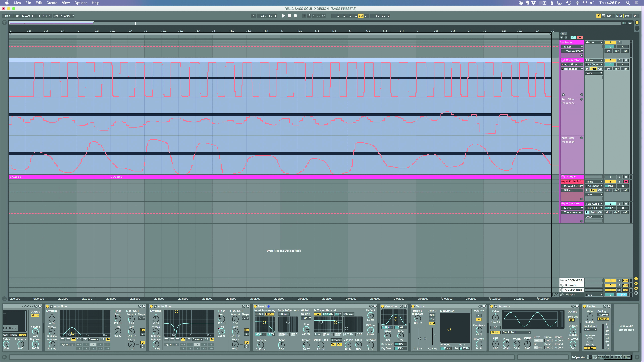Open the Help menu

tap(95, 3)
